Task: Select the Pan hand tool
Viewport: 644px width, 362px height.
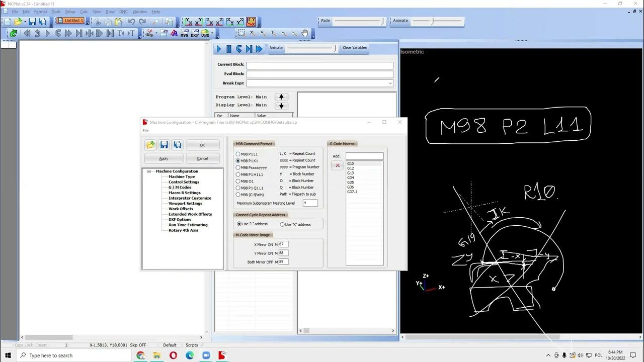Action: [x=305, y=34]
